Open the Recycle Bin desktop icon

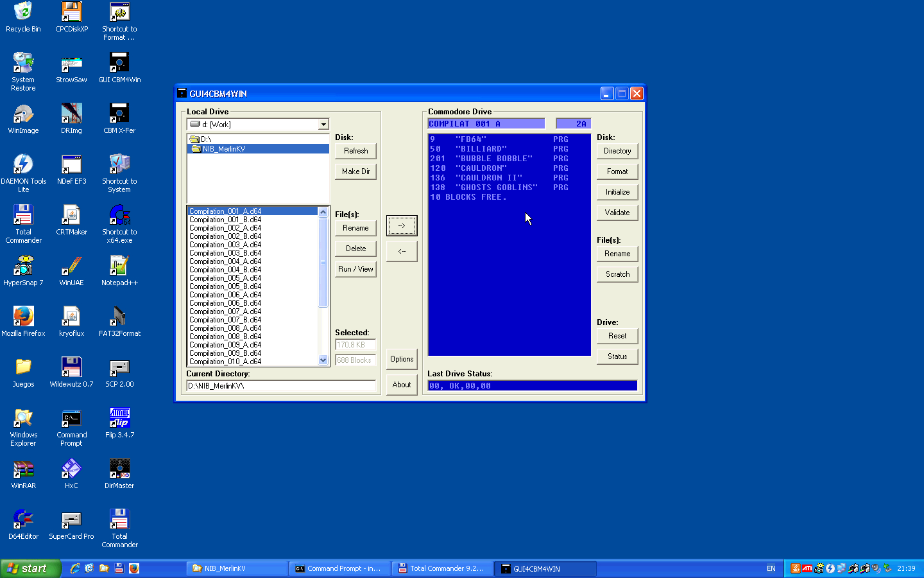(23, 17)
